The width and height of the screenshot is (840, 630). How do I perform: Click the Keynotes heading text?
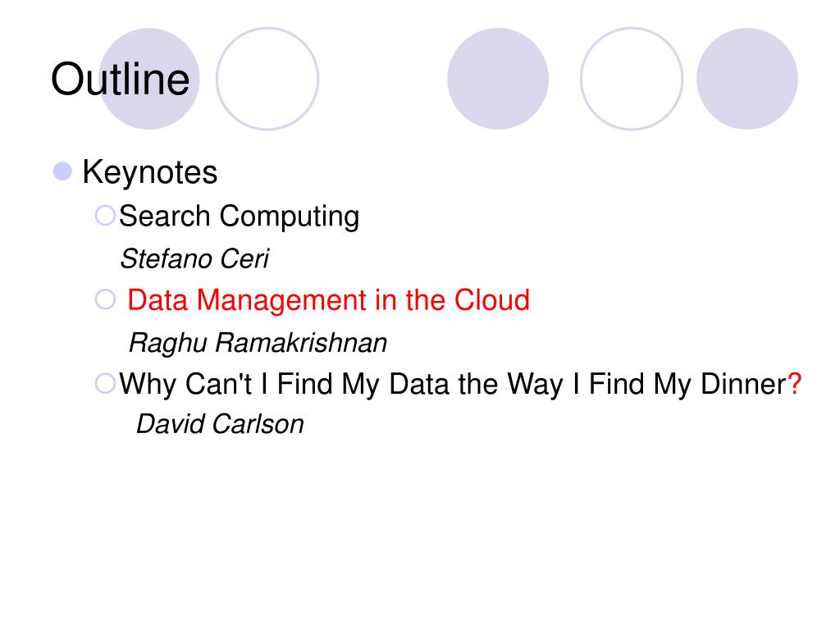tap(149, 172)
